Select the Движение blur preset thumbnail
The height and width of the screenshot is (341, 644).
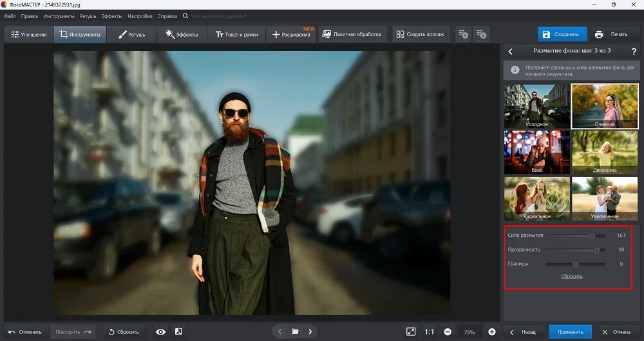click(605, 152)
